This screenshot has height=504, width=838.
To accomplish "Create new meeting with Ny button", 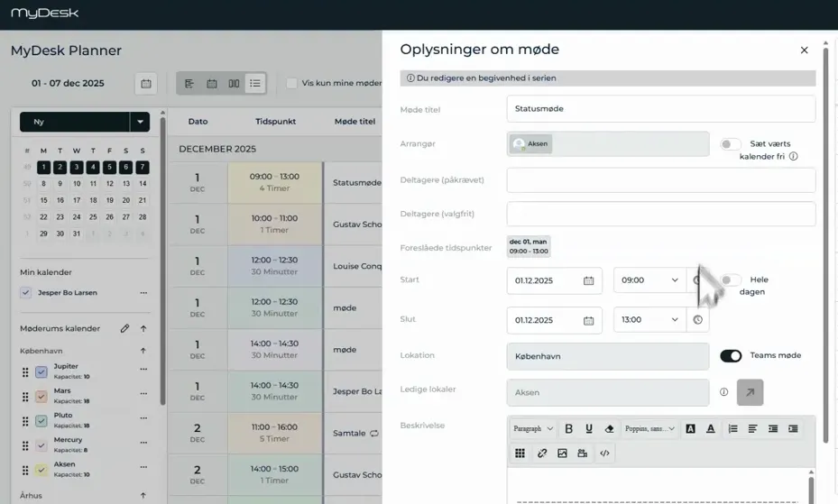I will (75, 122).
